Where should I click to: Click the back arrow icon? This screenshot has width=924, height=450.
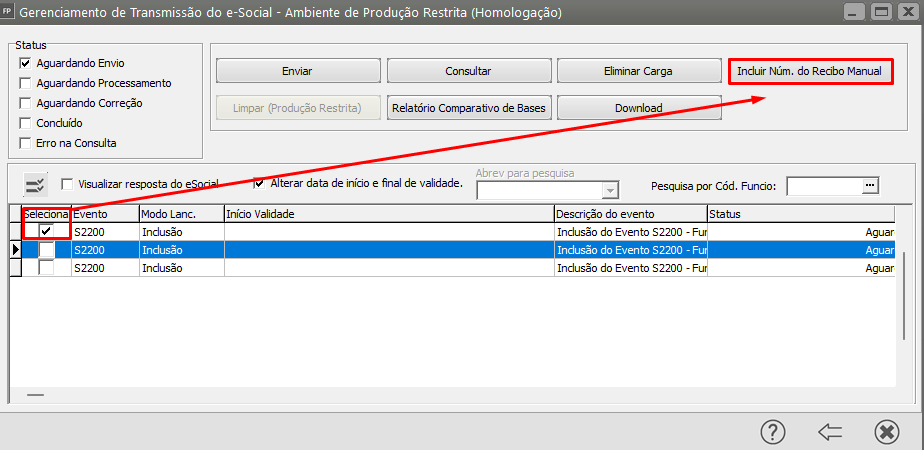[x=830, y=432]
